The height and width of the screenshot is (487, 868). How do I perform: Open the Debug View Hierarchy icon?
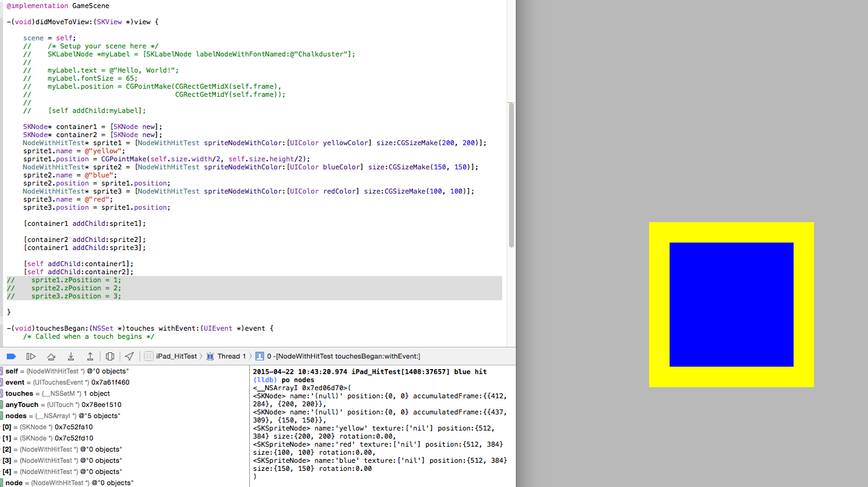click(x=110, y=356)
